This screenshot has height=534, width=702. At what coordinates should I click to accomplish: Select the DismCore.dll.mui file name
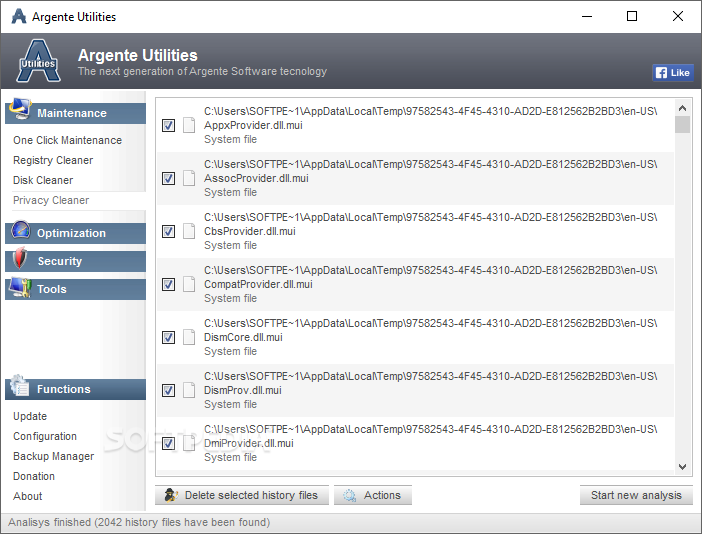(x=244, y=337)
